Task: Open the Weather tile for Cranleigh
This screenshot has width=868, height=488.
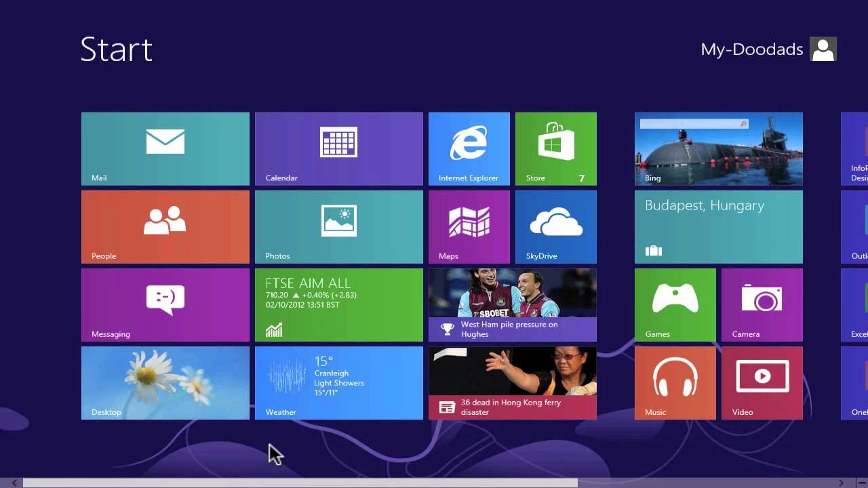Action: 339,383
